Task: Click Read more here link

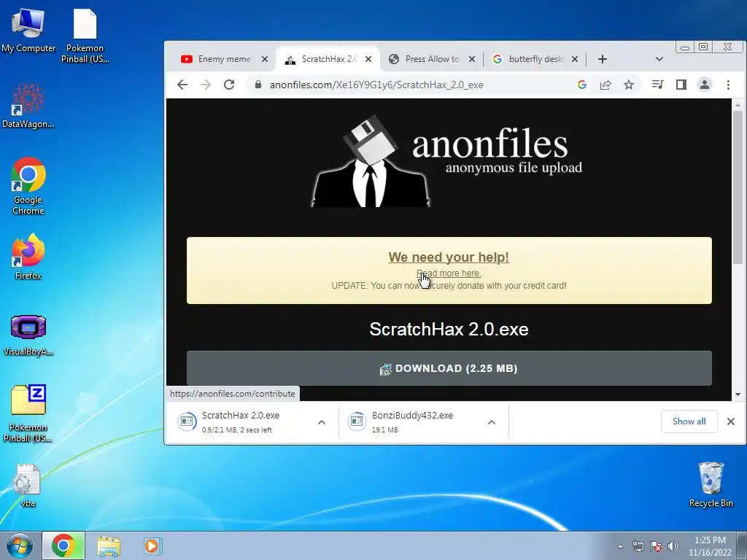Action: [x=449, y=273]
